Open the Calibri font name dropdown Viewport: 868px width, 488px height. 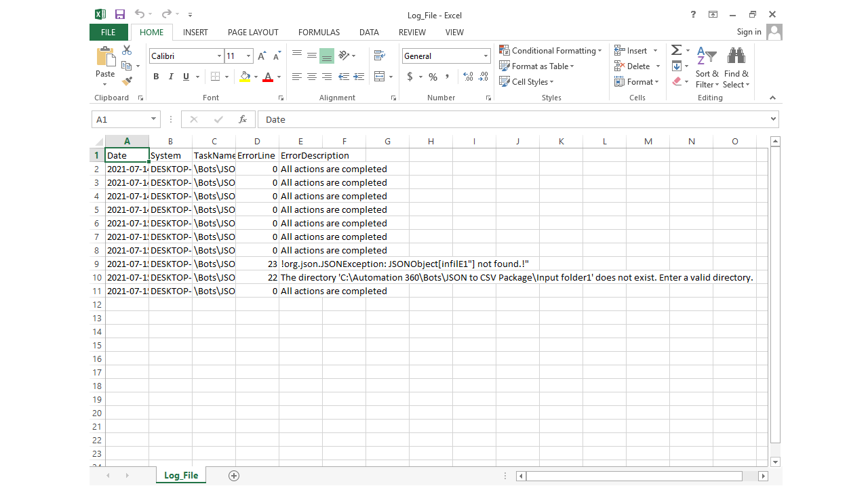[219, 56]
